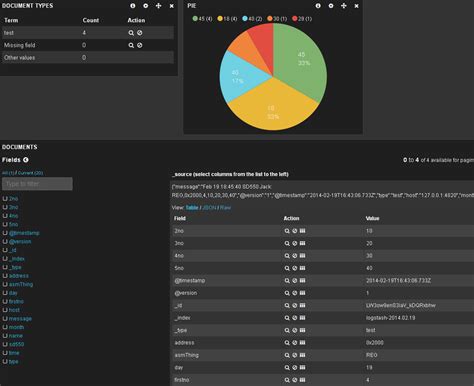Click magnifier icon in _id table row
Image resolution: width=474 pixels, height=386 pixels.
[287, 305]
